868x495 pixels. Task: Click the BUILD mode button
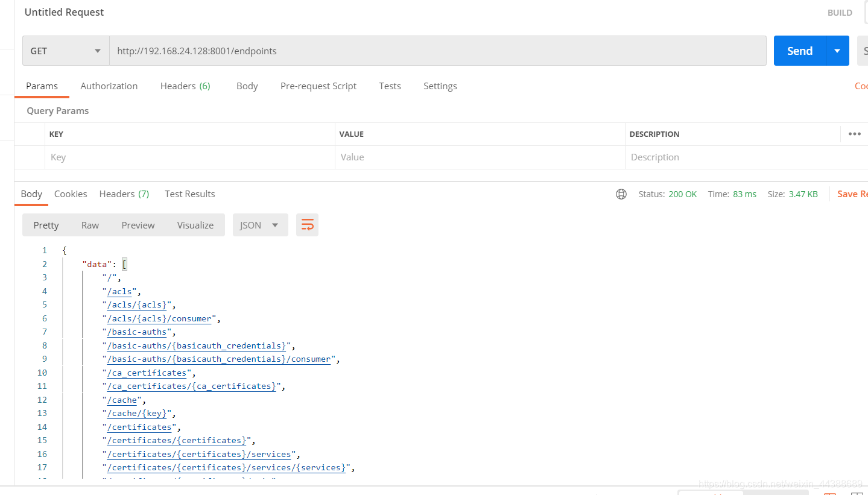[840, 13]
